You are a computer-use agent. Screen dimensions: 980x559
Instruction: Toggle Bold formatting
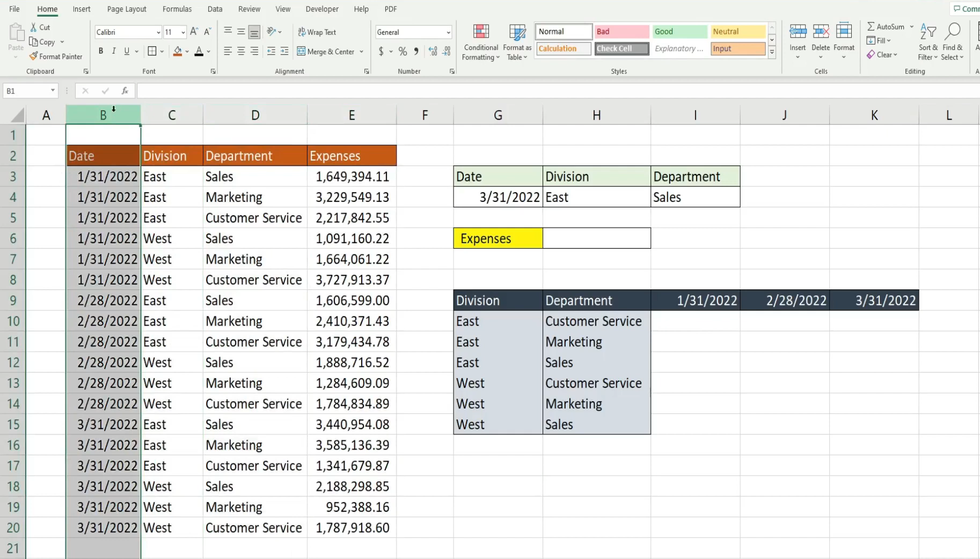coord(101,52)
